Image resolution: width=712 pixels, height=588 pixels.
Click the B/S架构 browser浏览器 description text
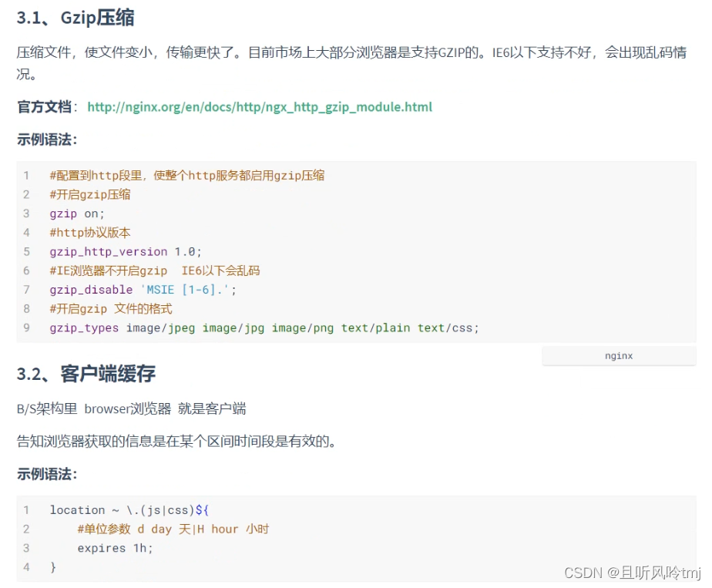pyautogui.click(x=131, y=408)
